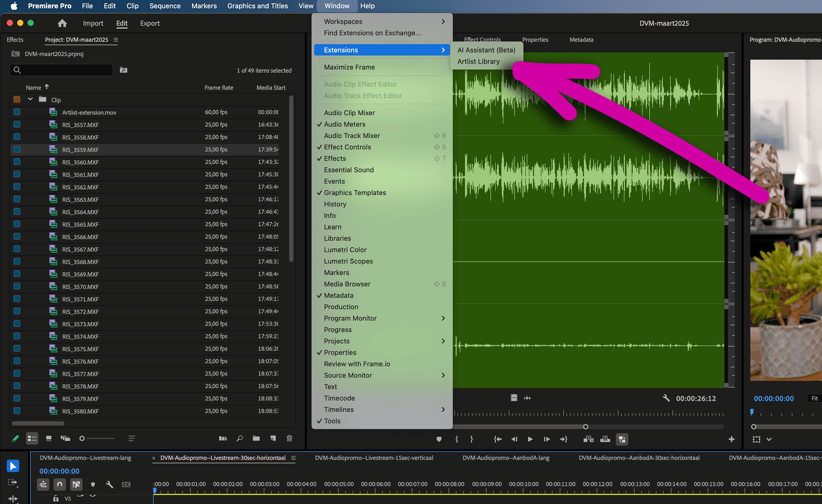Open the Sequence menu in menu bar
The height and width of the screenshot is (504, 822).
(x=165, y=6)
